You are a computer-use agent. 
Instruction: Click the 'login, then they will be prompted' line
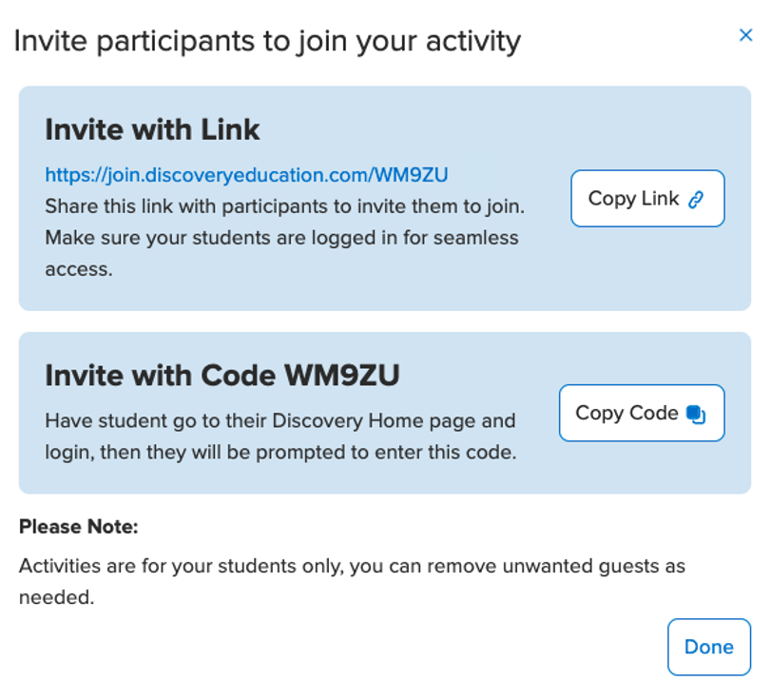click(280, 453)
